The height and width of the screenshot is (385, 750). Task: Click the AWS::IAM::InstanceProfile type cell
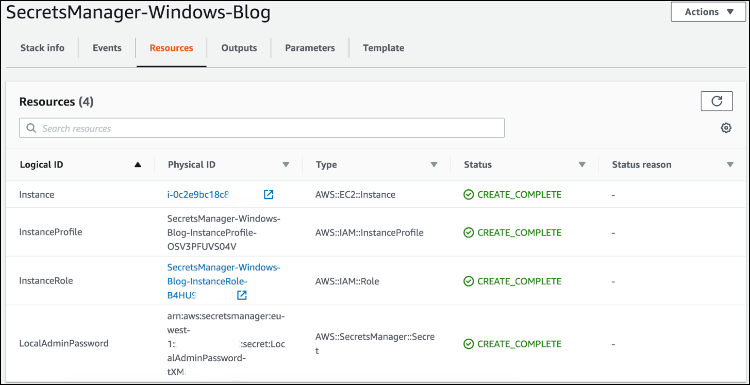tap(369, 232)
